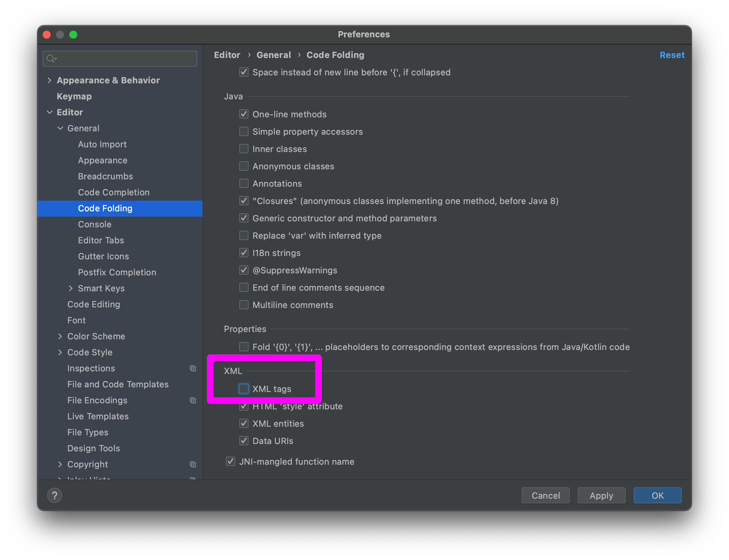Image resolution: width=729 pixels, height=560 pixels.
Task: Toggle the "Closures" checkbox
Action: [x=244, y=201]
